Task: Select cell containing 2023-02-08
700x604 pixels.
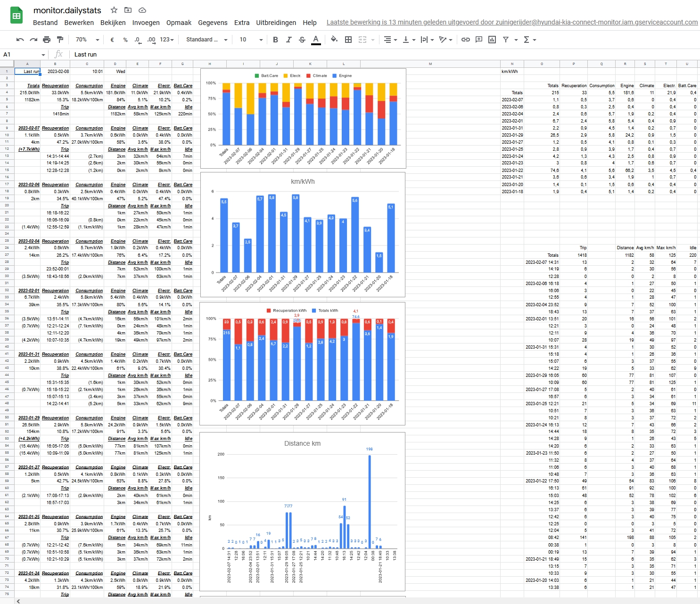Action: [55, 72]
